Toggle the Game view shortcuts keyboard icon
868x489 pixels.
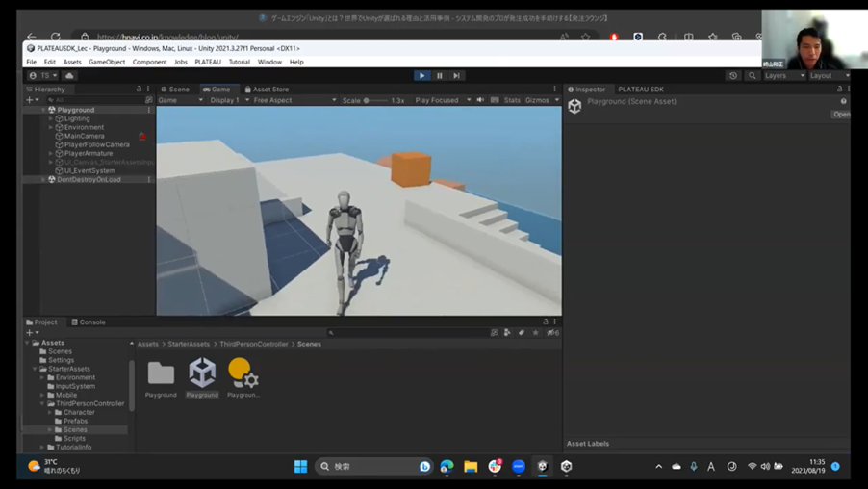tap(495, 100)
